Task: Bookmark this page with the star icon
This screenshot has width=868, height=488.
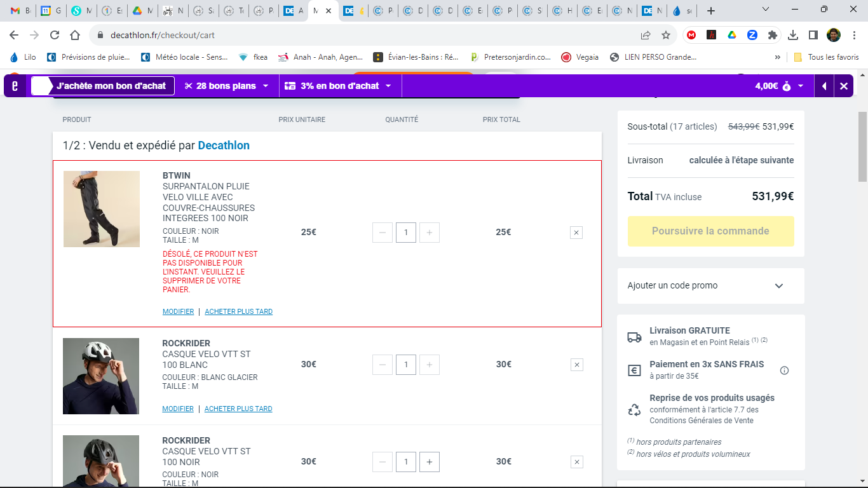Action: tap(665, 35)
